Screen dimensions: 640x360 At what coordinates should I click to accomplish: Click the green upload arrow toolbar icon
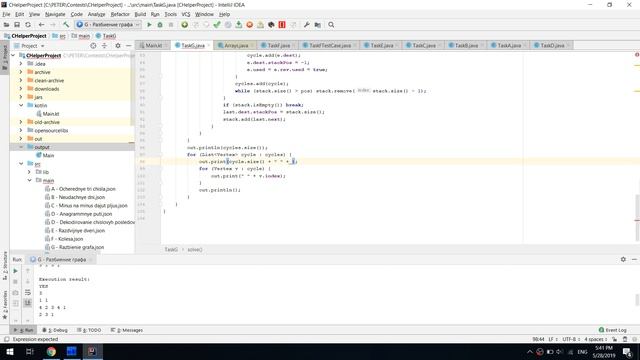click(238, 25)
